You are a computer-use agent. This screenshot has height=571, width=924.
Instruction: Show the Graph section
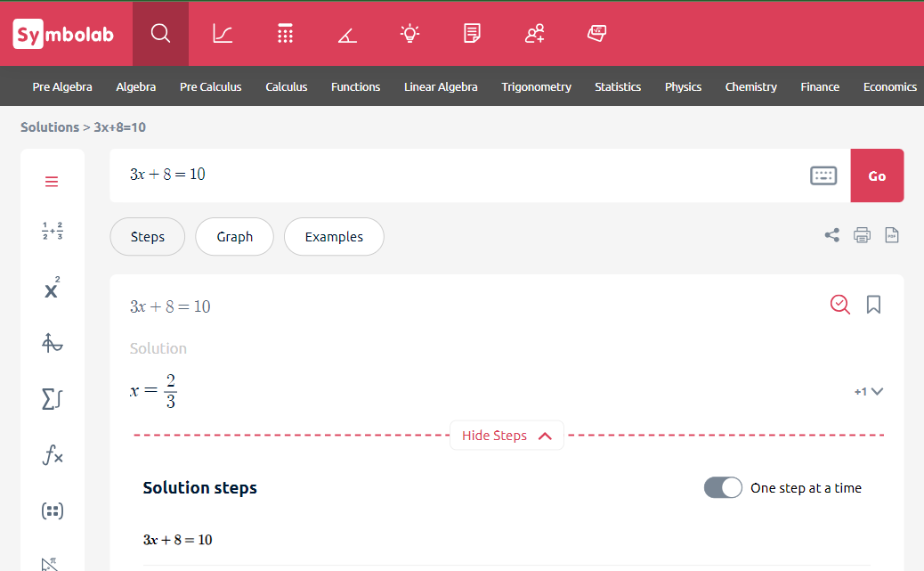(x=234, y=237)
